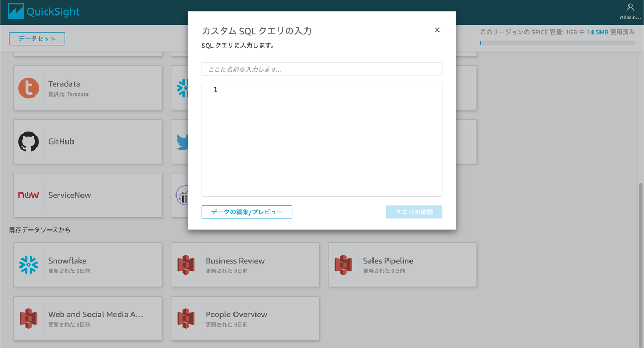Click the カスタム SQL クエリの入力 title

[x=257, y=31]
